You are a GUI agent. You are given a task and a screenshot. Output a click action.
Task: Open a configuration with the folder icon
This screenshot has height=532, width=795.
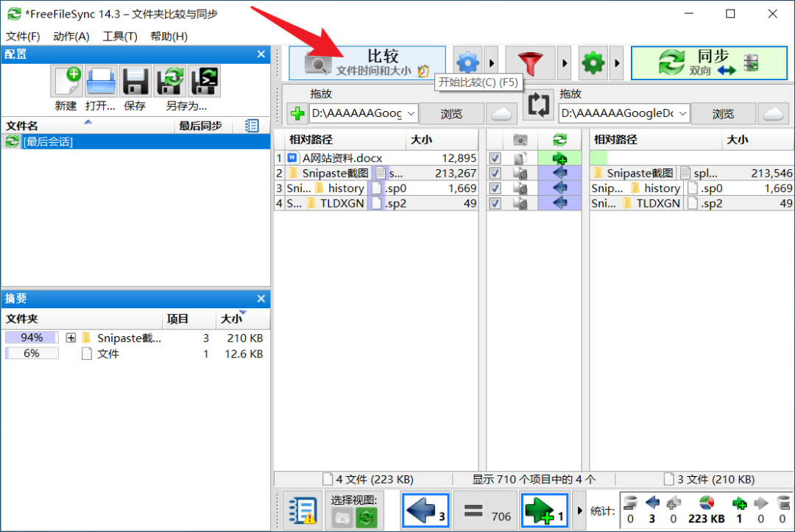101,81
